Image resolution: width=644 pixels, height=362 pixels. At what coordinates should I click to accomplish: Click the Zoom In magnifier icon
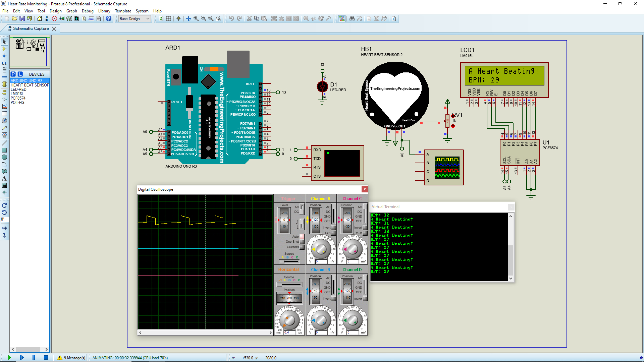[196, 19]
